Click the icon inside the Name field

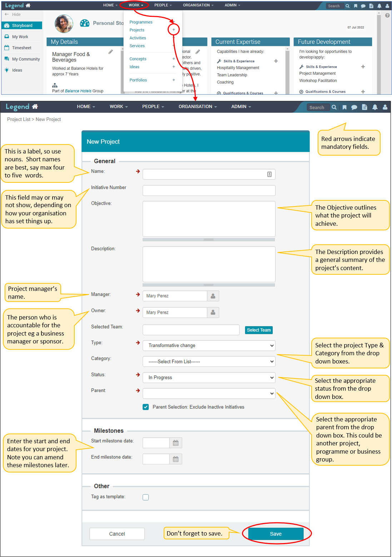[x=269, y=174]
